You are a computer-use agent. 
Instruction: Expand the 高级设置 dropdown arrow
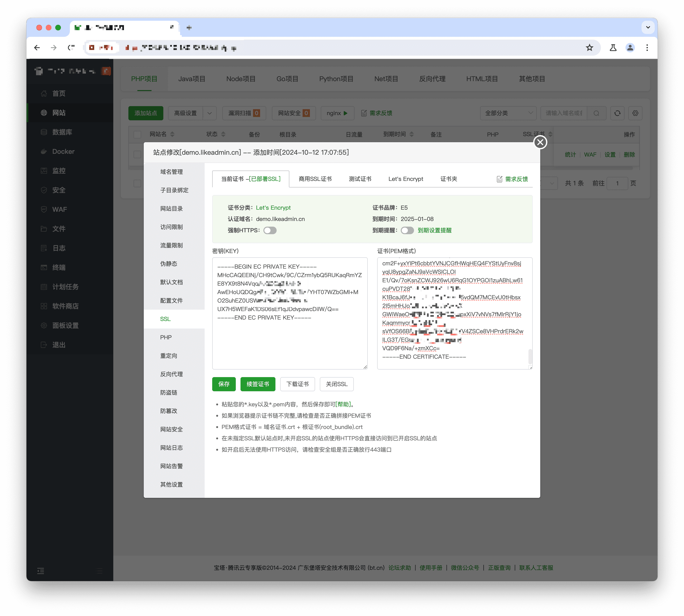click(209, 113)
